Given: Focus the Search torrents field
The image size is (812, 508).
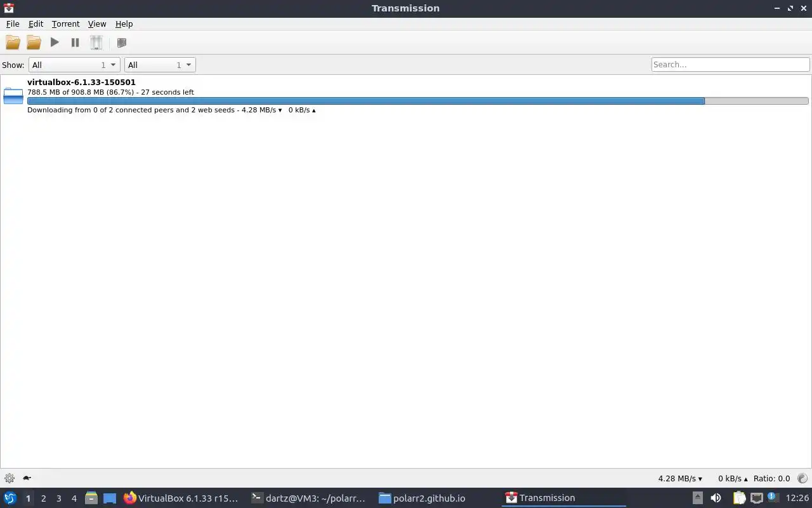Looking at the screenshot, I should click(x=730, y=64).
